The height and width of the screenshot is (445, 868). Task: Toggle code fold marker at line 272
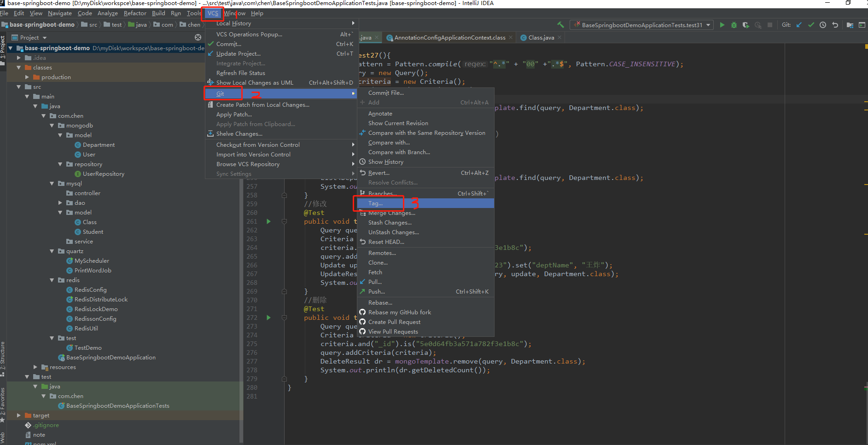point(284,318)
